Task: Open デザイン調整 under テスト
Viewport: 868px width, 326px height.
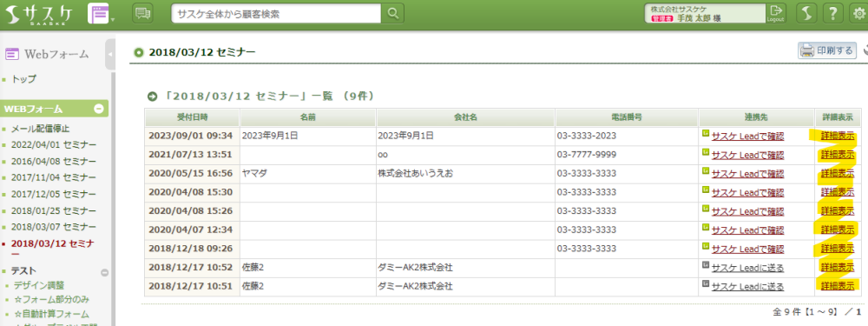Action: [39, 285]
